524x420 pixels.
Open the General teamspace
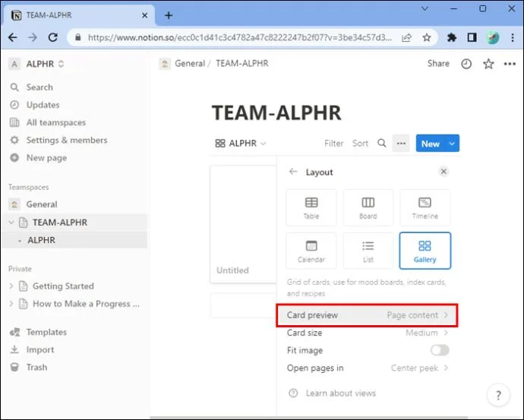(x=42, y=204)
